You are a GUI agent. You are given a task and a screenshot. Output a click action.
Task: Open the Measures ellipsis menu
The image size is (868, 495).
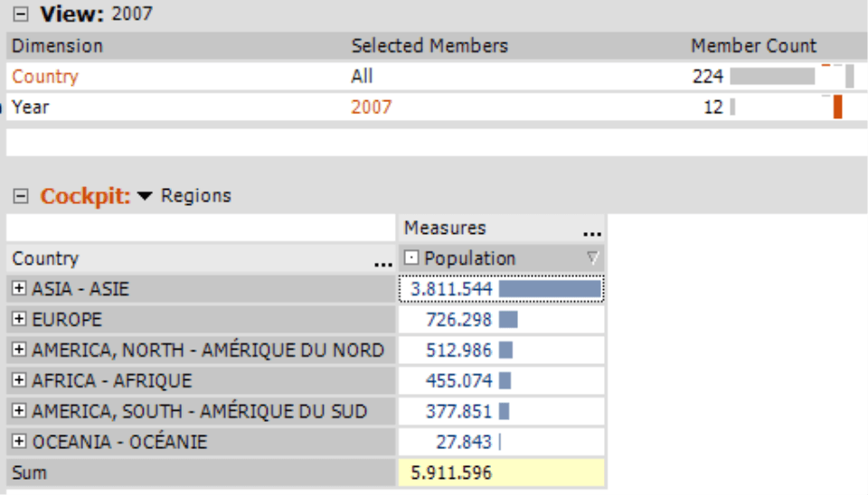(x=591, y=234)
